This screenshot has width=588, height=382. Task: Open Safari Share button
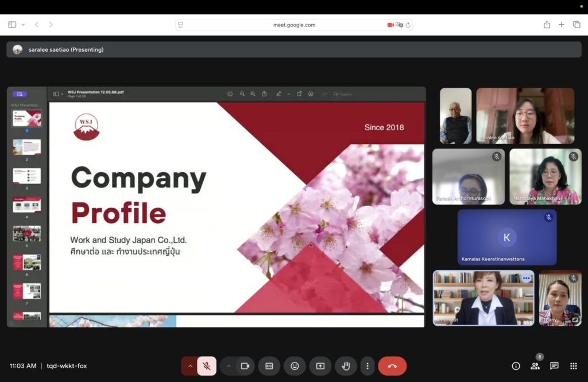(547, 25)
